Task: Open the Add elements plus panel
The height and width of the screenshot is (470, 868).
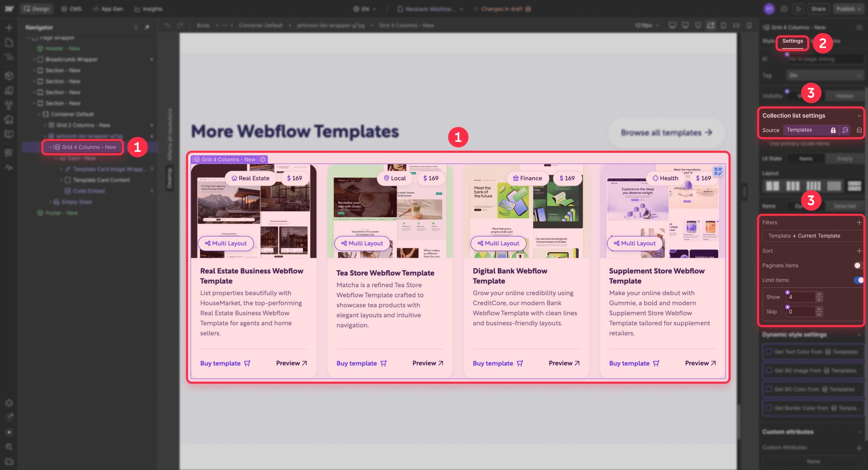Action: (9, 28)
